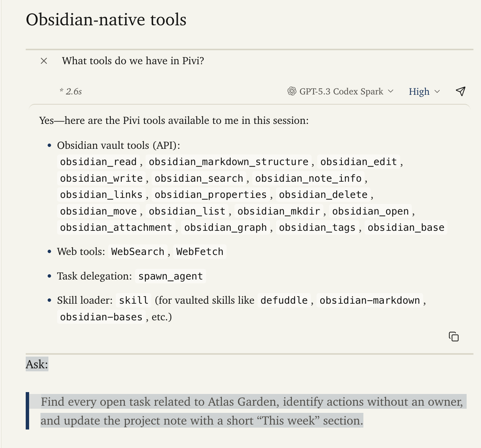Click the obsidian_links code tag
Image resolution: width=481 pixels, height=448 pixels.
(x=101, y=195)
